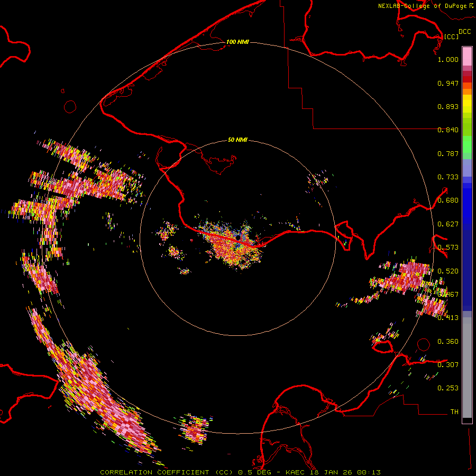Select the 0.680 color scale value

[x=448, y=200]
